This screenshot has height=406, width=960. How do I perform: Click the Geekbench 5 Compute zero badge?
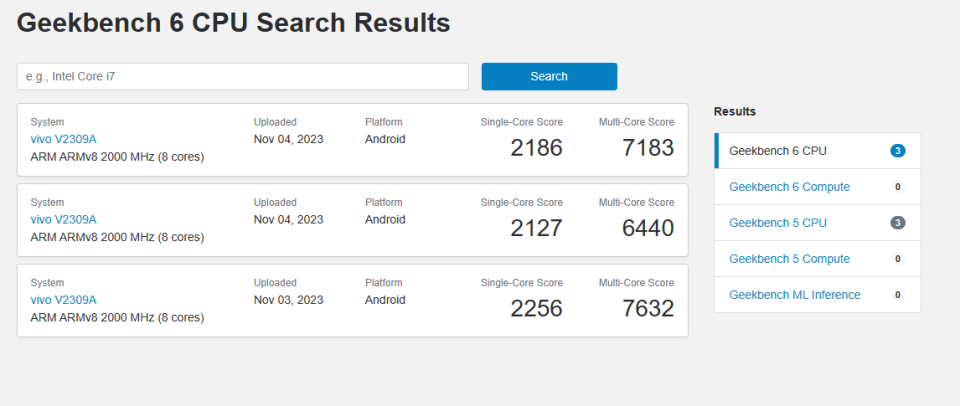pyautogui.click(x=898, y=259)
